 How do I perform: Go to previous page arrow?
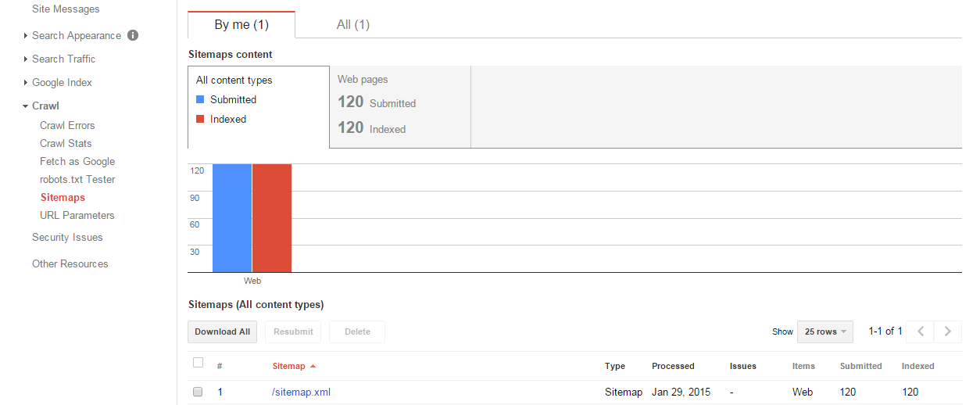[921, 332]
